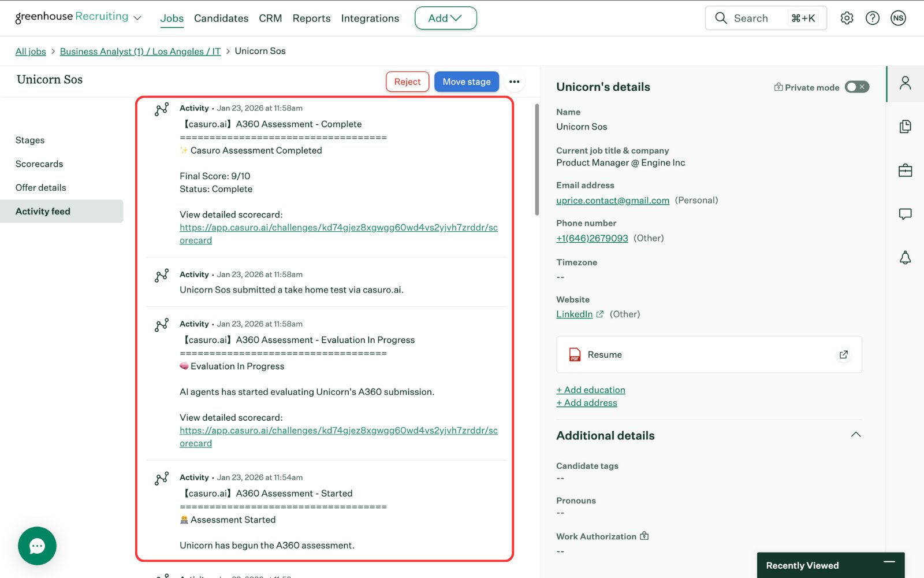Click the 'Unicorn Sos' breadcrumb text
This screenshot has height=578, width=924.
260,51
